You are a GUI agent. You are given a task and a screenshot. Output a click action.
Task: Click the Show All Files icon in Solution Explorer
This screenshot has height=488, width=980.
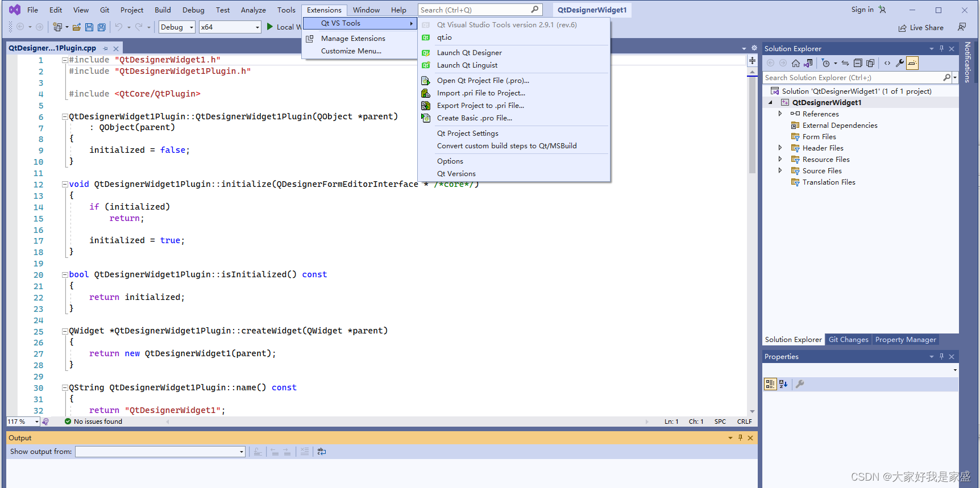tap(870, 63)
